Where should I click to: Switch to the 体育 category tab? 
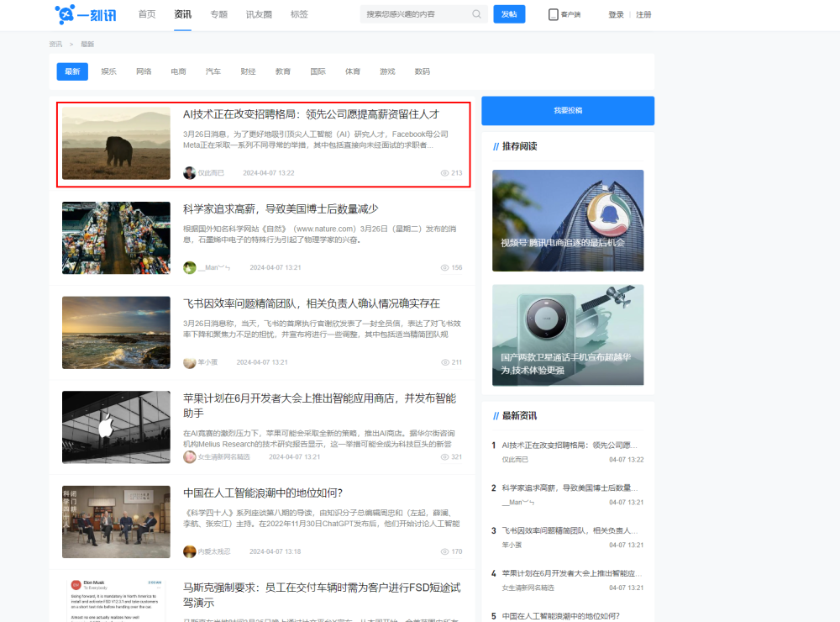tap(353, 71)
